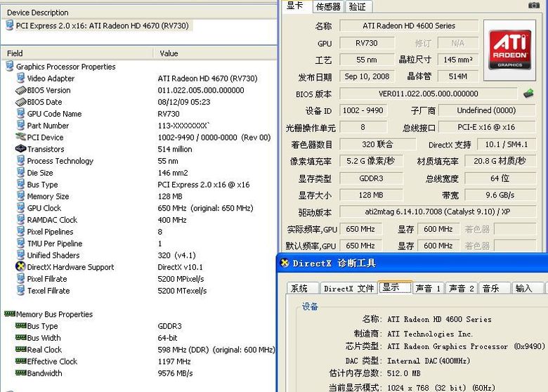Click the Part Number row icon

pos(20,125)
